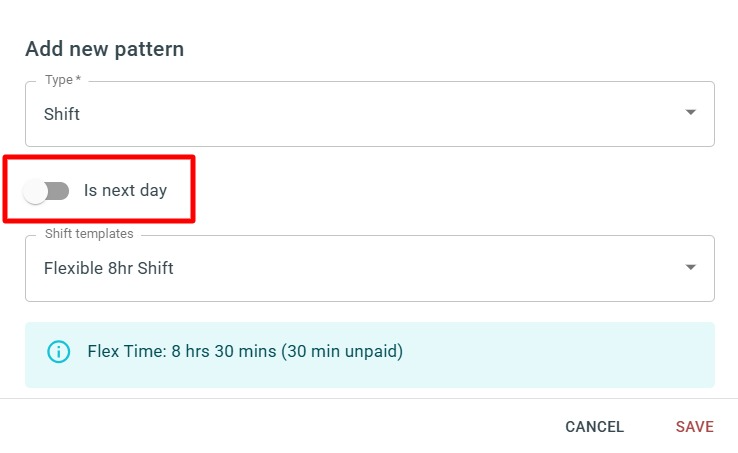The width and height of the screenshot is (738, 453).
Task: Open the Type dropdown
Action: (x=370, y=114)
